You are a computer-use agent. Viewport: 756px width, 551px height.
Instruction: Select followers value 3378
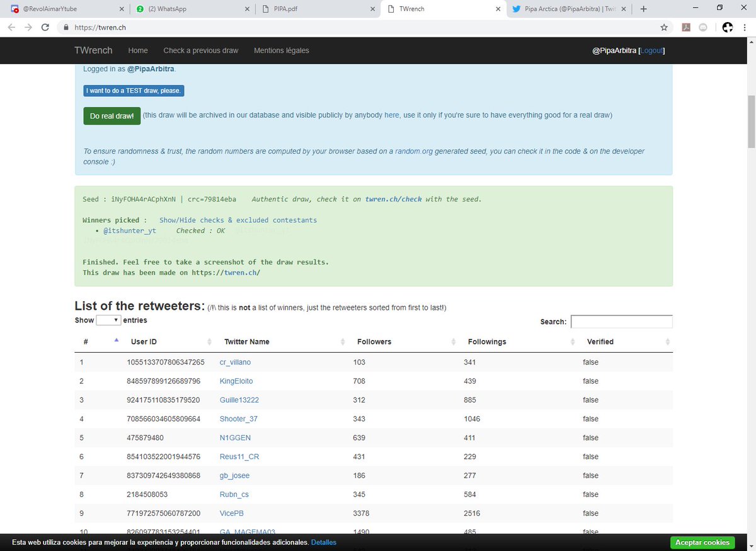point(361,513)
